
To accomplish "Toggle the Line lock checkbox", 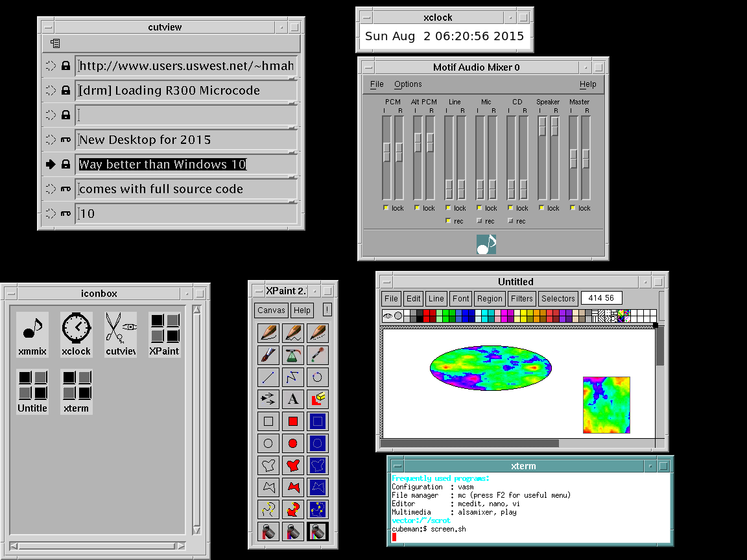I will (448, 207).
